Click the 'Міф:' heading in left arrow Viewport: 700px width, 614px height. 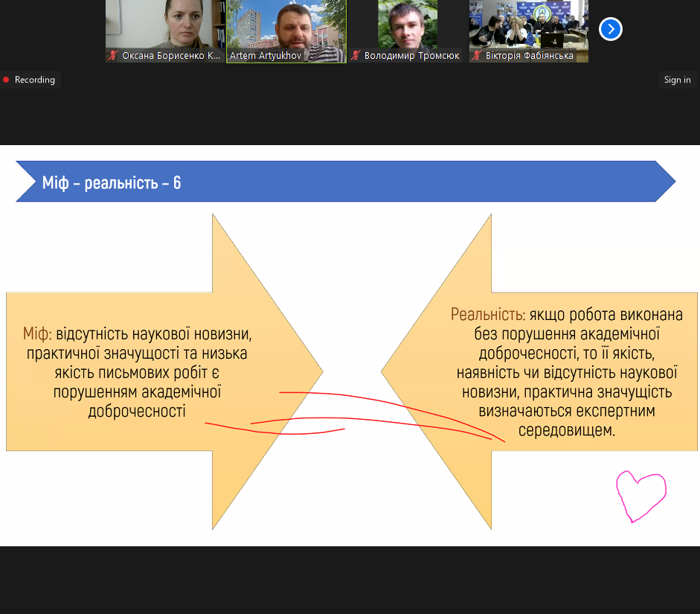point(37,333)
